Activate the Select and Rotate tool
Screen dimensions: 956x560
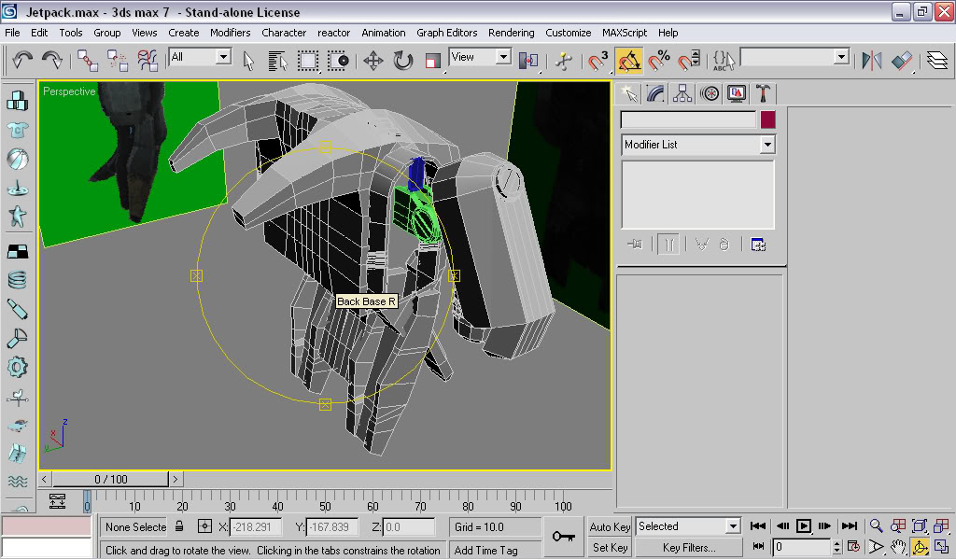(x=403, y=61)
